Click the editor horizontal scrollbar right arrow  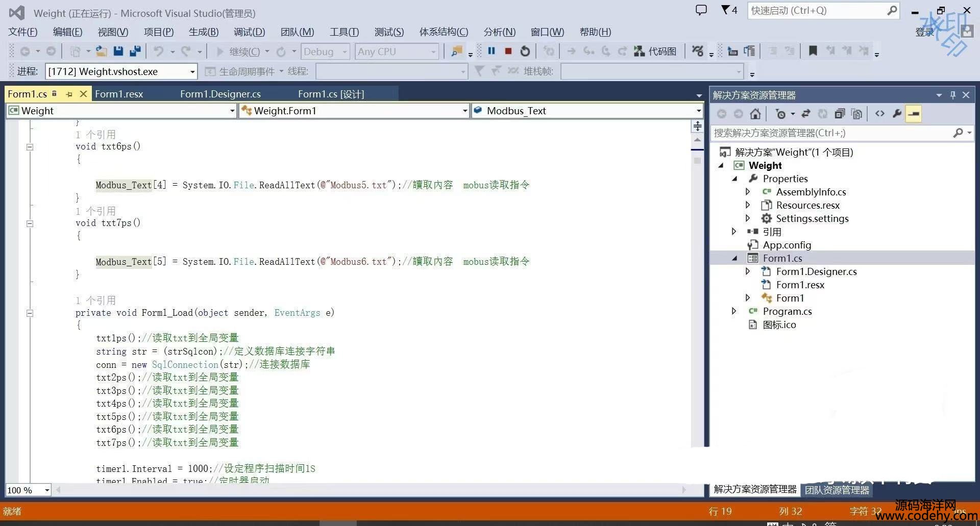[684, 490]
